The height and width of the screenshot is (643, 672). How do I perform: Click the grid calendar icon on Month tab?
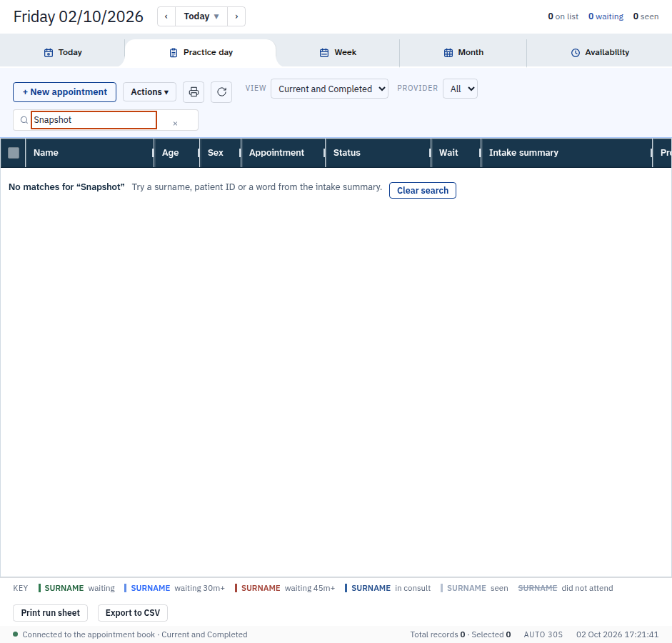448,53
